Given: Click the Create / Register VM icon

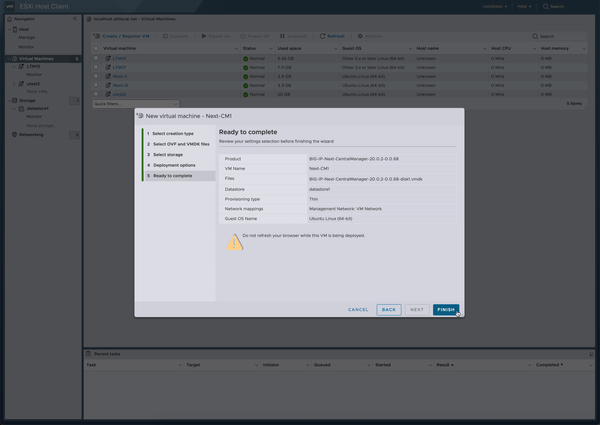Looking at the screenshot, I should point(97,36).
